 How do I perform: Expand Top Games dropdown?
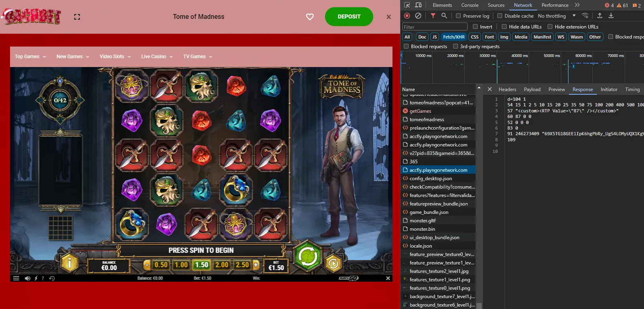click(x=30, y=57)
